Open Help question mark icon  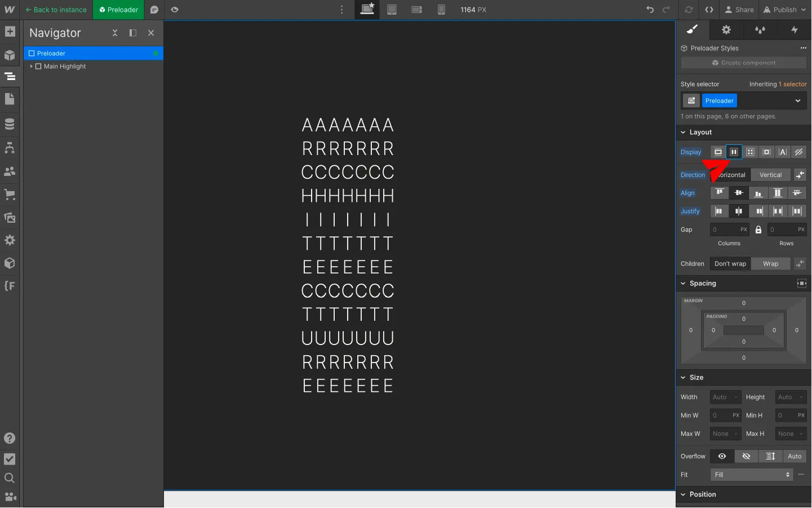coord(10,438)
